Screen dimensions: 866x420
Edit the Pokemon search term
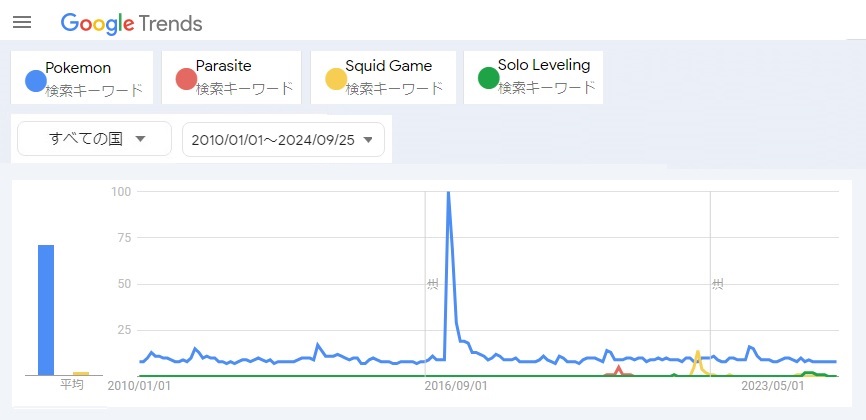pyautogui.click(x=78, y=68)
